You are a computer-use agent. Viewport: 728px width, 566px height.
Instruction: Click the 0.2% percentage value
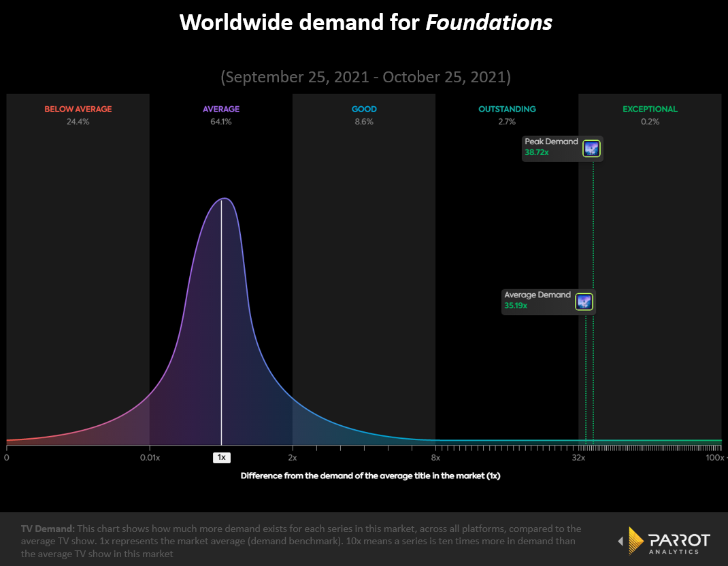(650, 122)
